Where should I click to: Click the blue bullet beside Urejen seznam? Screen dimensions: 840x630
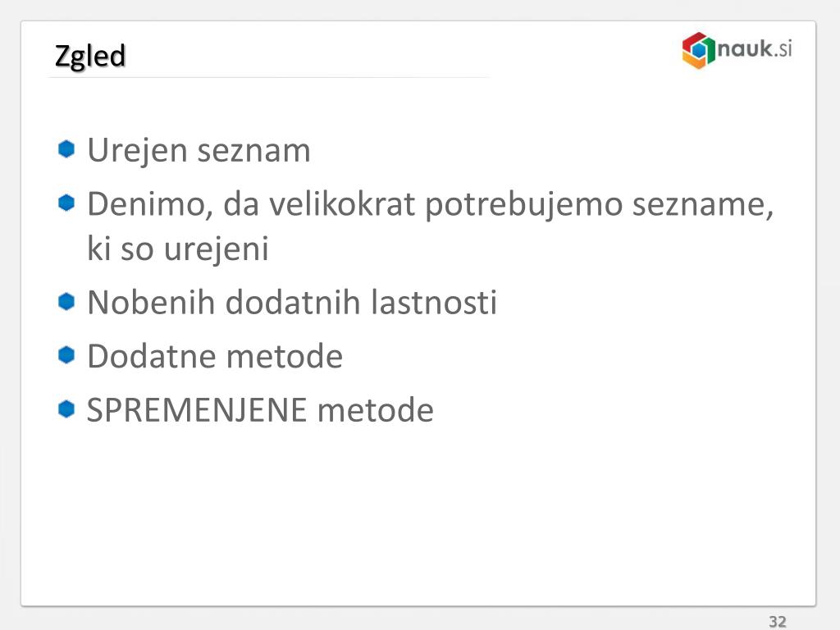tap(66, 149)
